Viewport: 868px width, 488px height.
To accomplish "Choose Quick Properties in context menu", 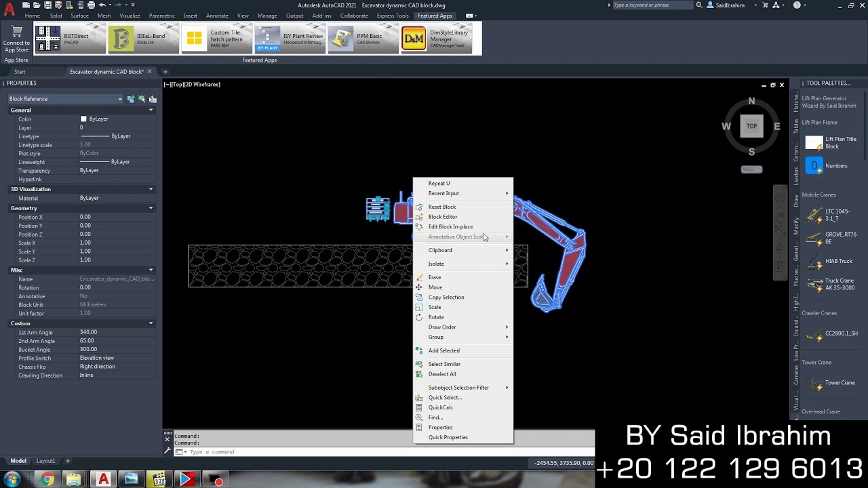I will (x=463, y=437).
